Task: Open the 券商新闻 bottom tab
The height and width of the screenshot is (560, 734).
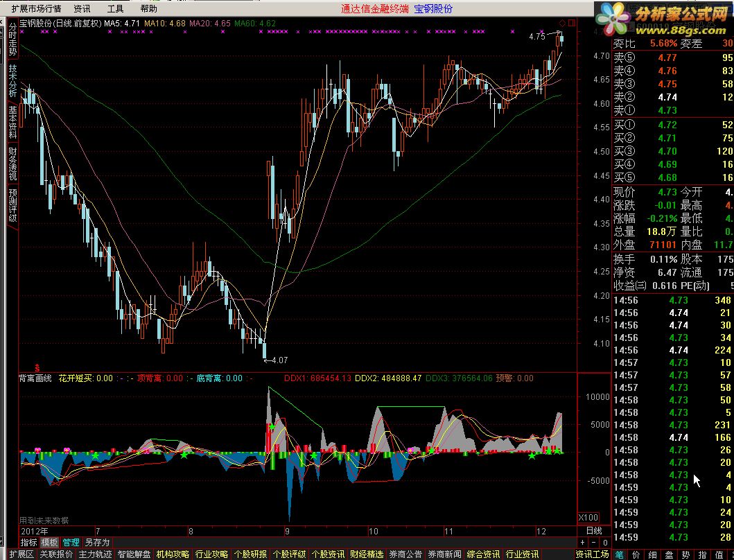Action: (x=445, y=554)
